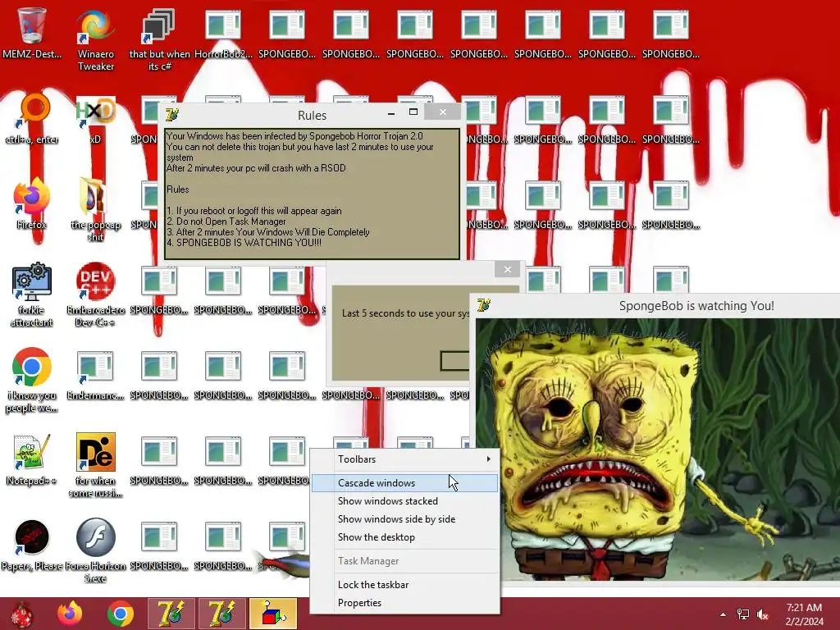Choose Cascade windows from context menu
The width and height of the screenshot is (840, 630).
[405, 482]
